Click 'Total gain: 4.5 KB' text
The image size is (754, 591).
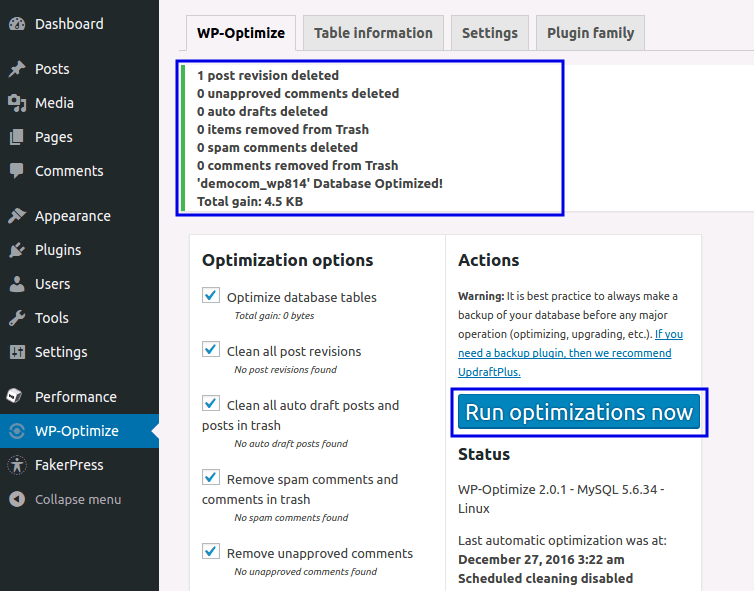(x=250, y=201)
